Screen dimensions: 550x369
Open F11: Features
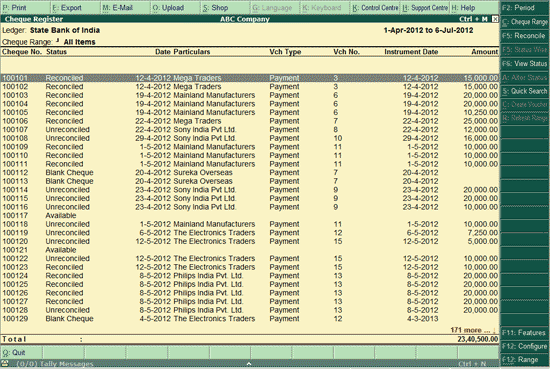(524, 333)
